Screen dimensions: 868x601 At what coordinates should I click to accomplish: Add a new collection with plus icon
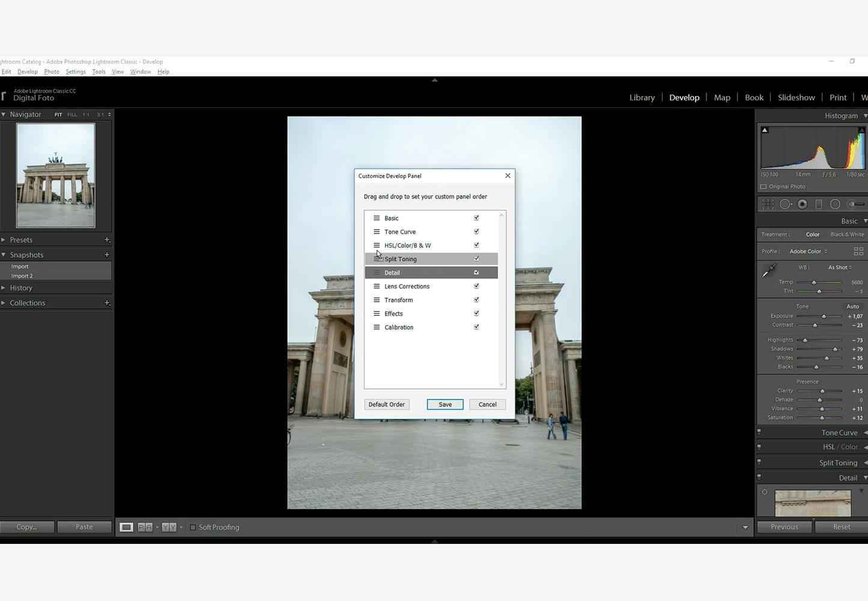[x=107, y=303]
